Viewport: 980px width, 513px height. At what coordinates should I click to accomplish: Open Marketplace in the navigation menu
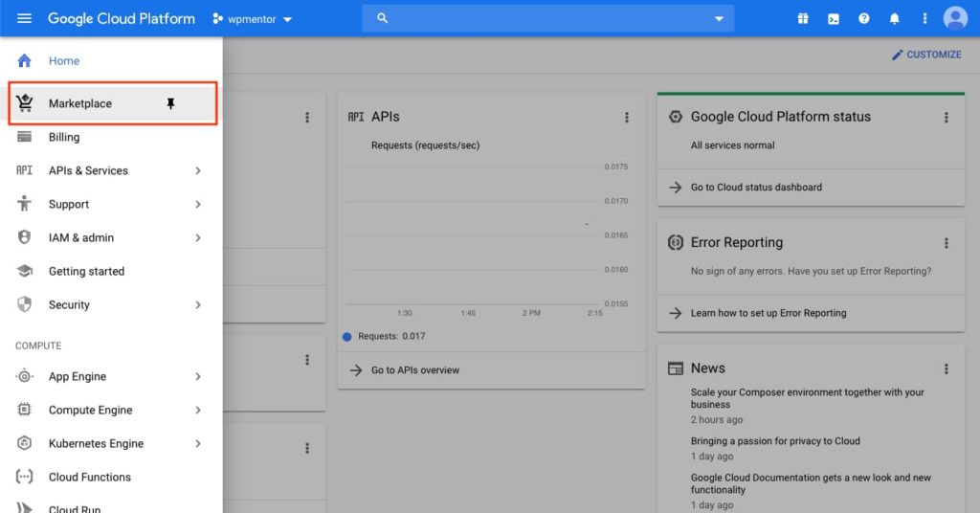[80, 103]
